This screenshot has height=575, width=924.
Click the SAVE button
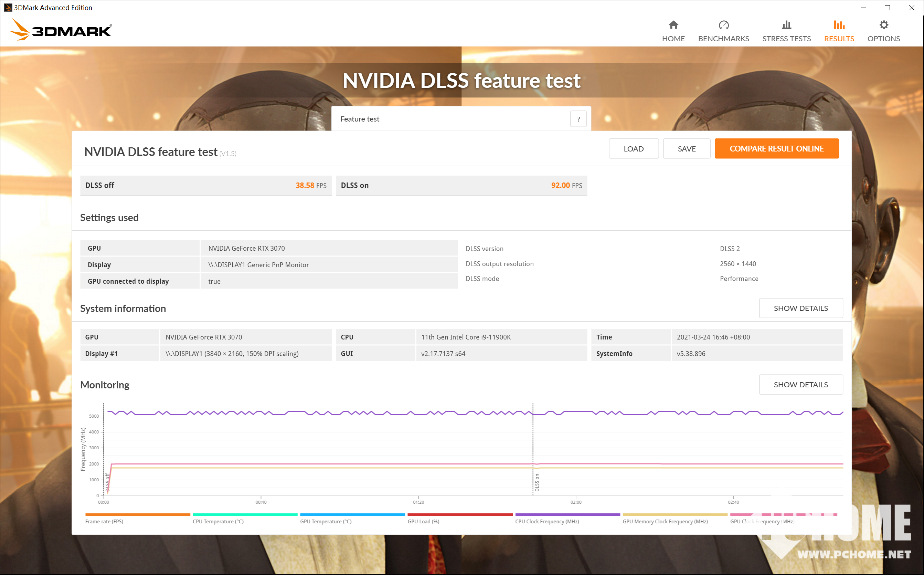click(x=687, y=149)
